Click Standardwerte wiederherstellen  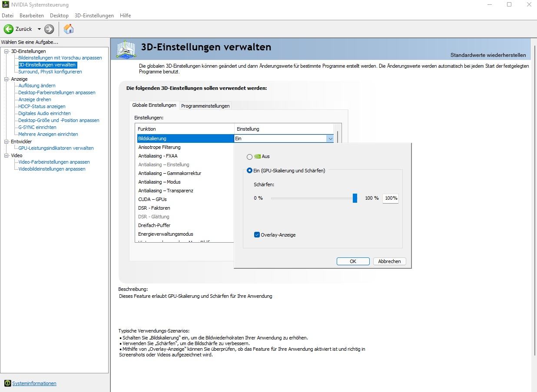click(x=488, y=55)
